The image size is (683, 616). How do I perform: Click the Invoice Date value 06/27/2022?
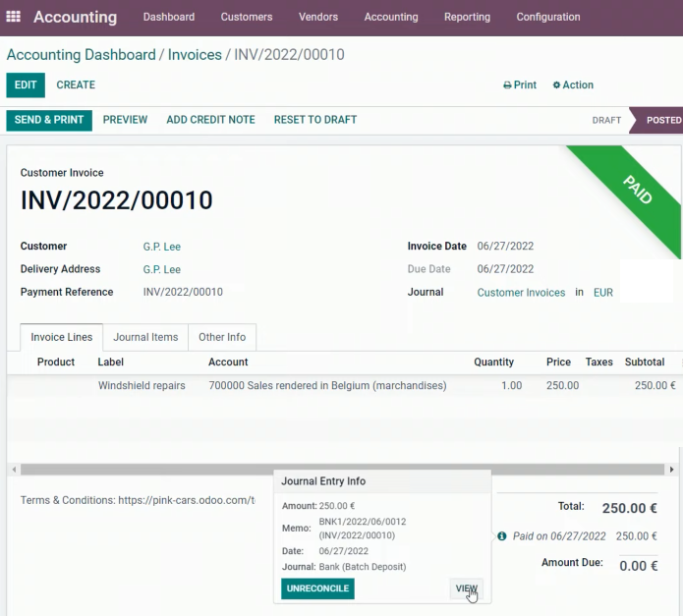[505, 246]
